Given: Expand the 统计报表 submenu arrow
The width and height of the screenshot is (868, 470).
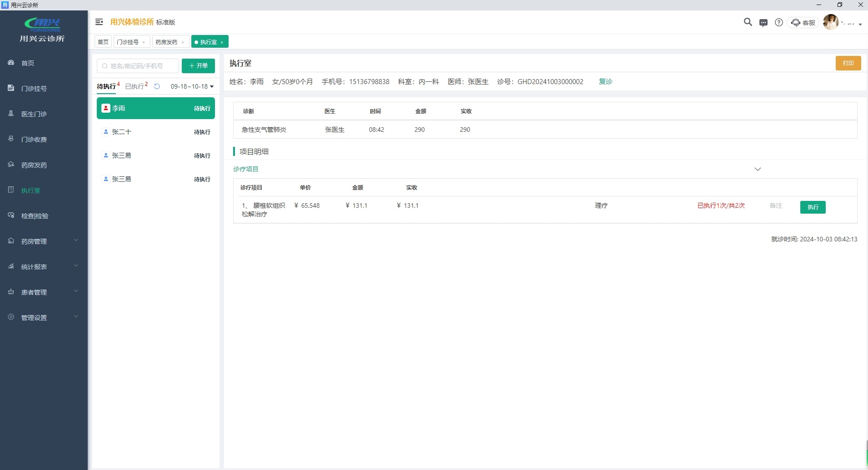Looking at the screenshot, I should tap(76, 265).
